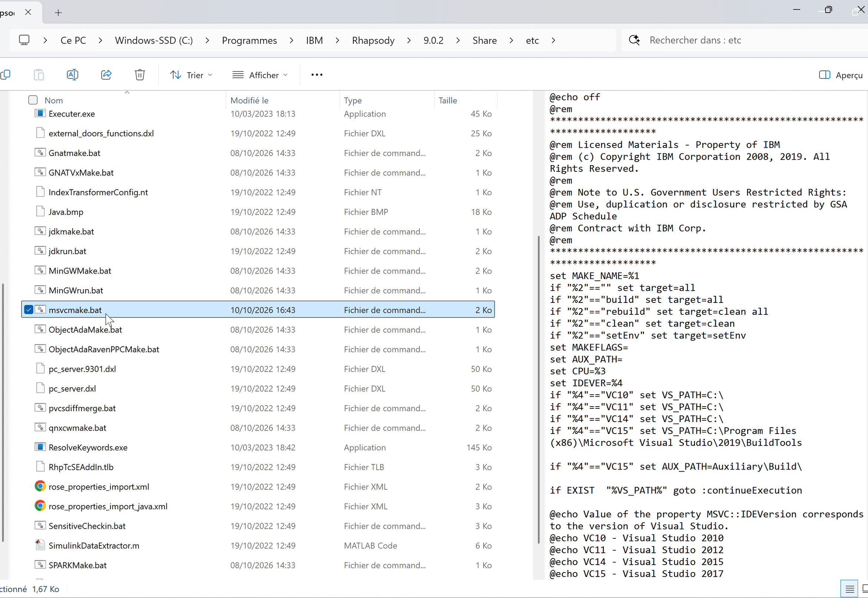The width and height of the screenshot is (868, 598).
Task: Click the PC monitor icon in address bar
Action: pyautogui.click(x=24, y=40)
